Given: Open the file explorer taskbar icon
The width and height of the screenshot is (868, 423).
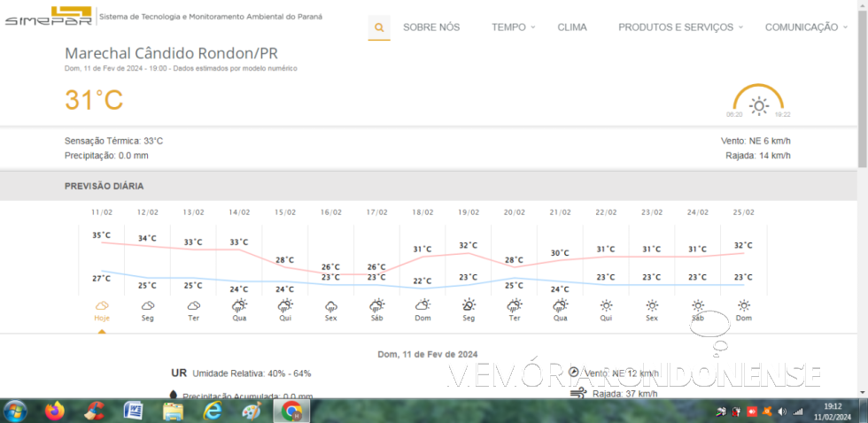Looking at the screenshot, I should point(173,411).
